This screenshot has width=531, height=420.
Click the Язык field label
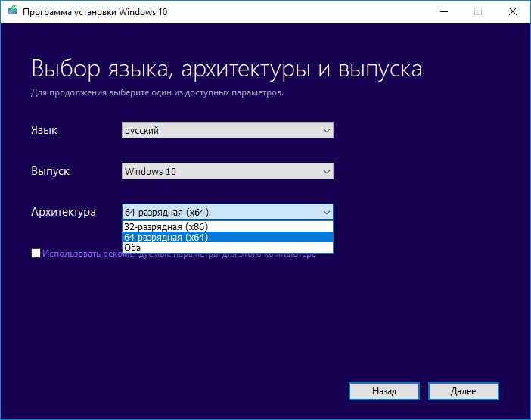click(x=44, y=130)
